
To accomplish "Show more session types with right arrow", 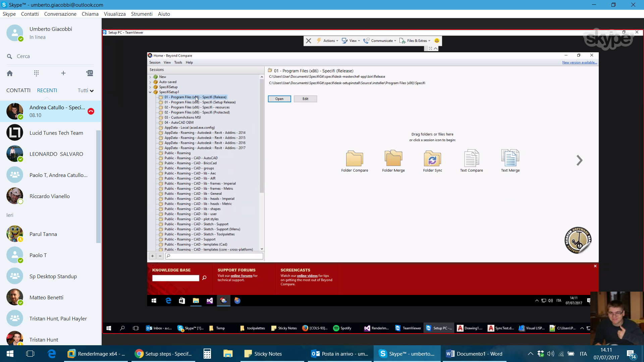I will [x=579, y=160].
